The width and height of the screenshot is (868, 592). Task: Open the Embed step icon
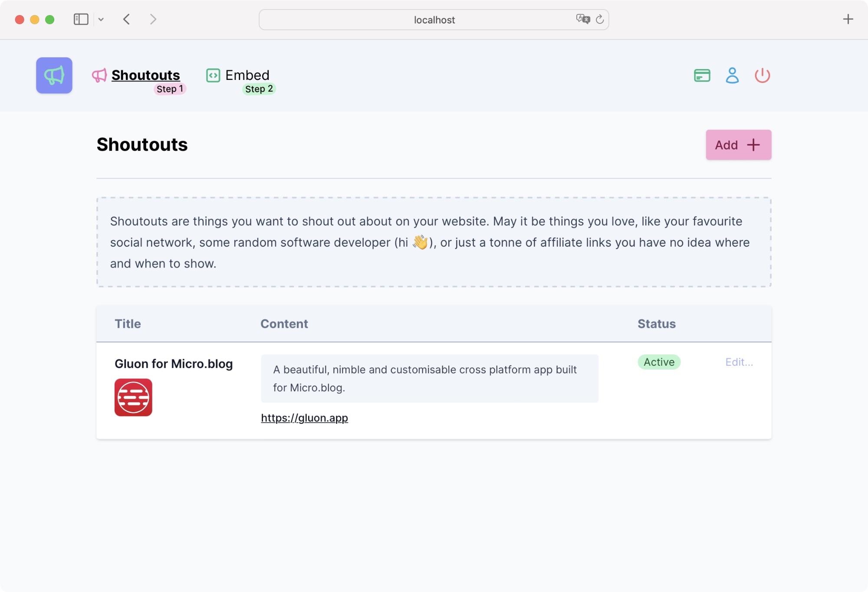coord(212,75)
